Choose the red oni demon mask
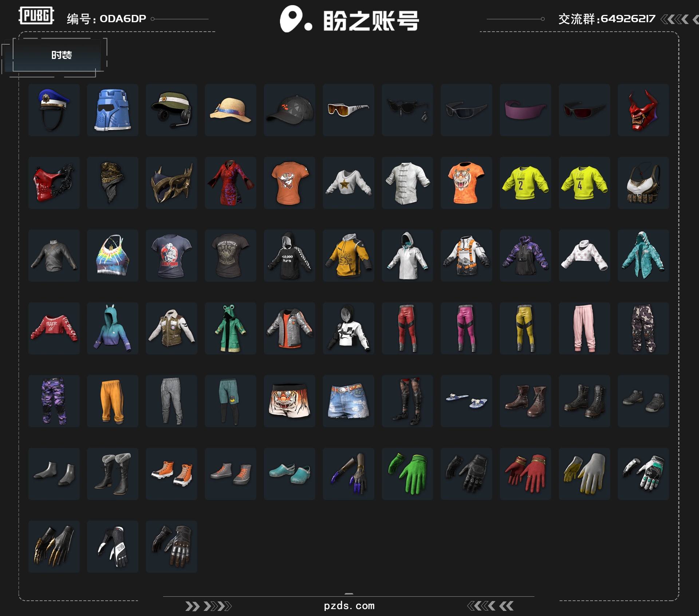 [x=643, y=110]
